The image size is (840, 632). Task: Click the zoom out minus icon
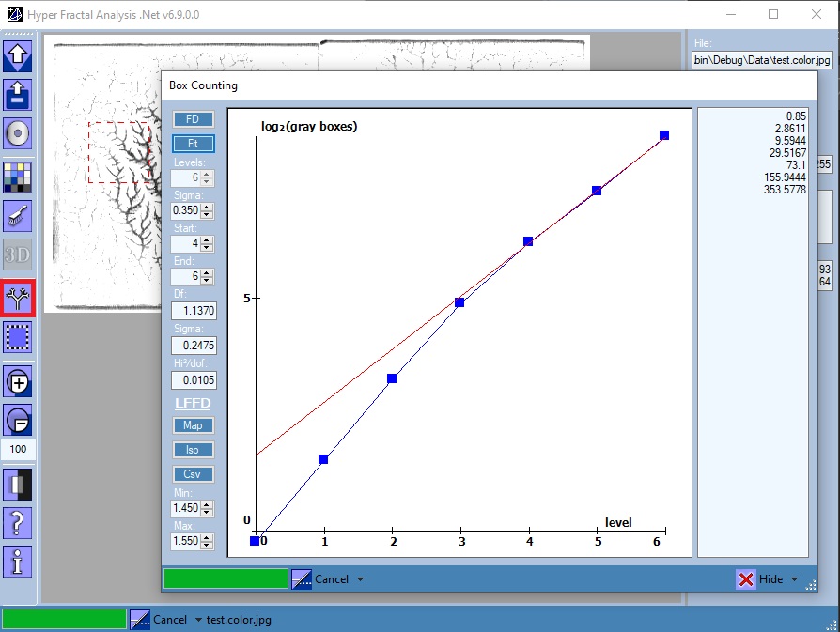pyautogui.click(x=18, y=419)
